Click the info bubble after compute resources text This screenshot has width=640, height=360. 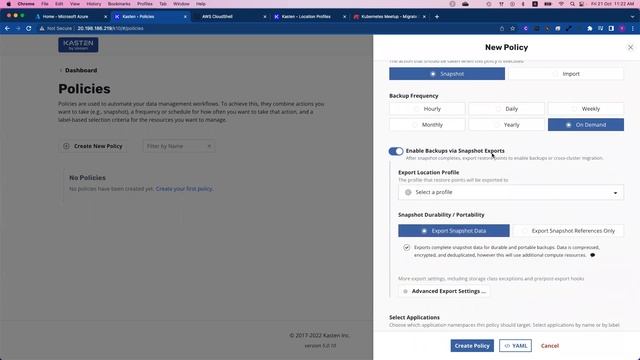point(592,255)
